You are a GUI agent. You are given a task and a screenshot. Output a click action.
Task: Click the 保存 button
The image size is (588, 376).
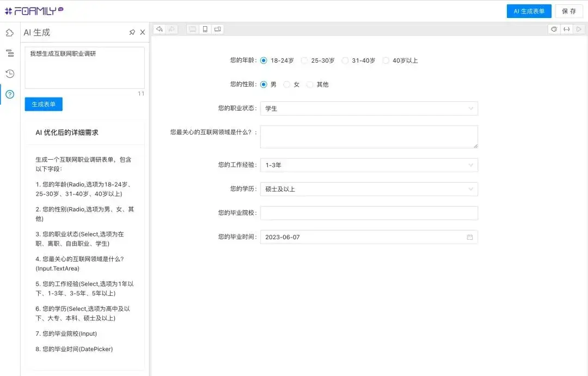point(569,11)
